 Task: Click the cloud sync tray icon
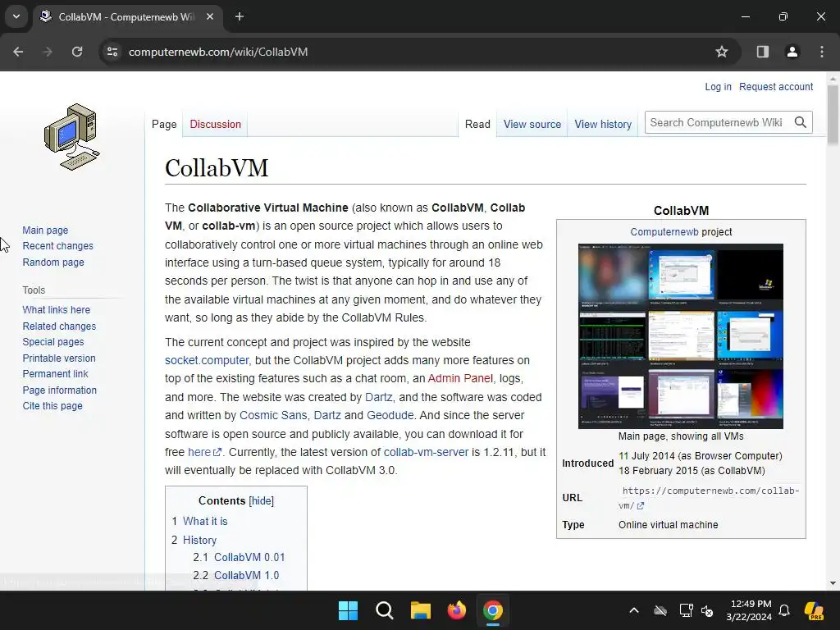(x=660, y=610)
